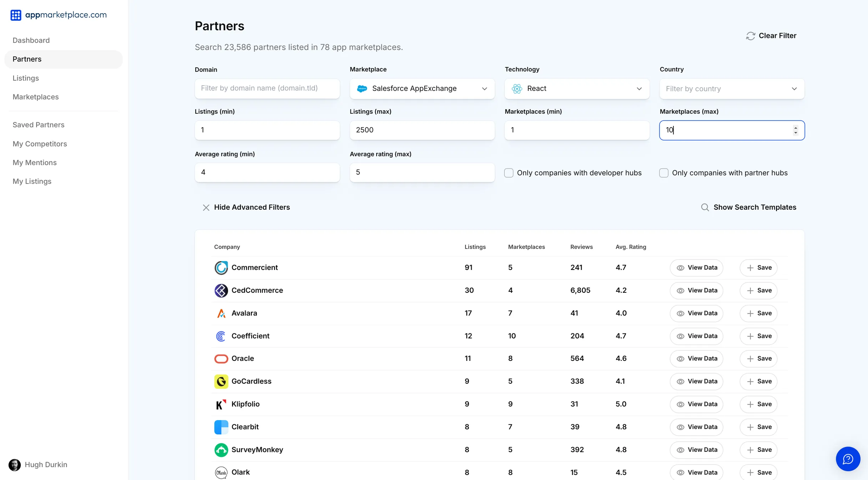Screen dimensions: 868x480
Task: View Data for Clearbit
Action: (x=696, y=427)
